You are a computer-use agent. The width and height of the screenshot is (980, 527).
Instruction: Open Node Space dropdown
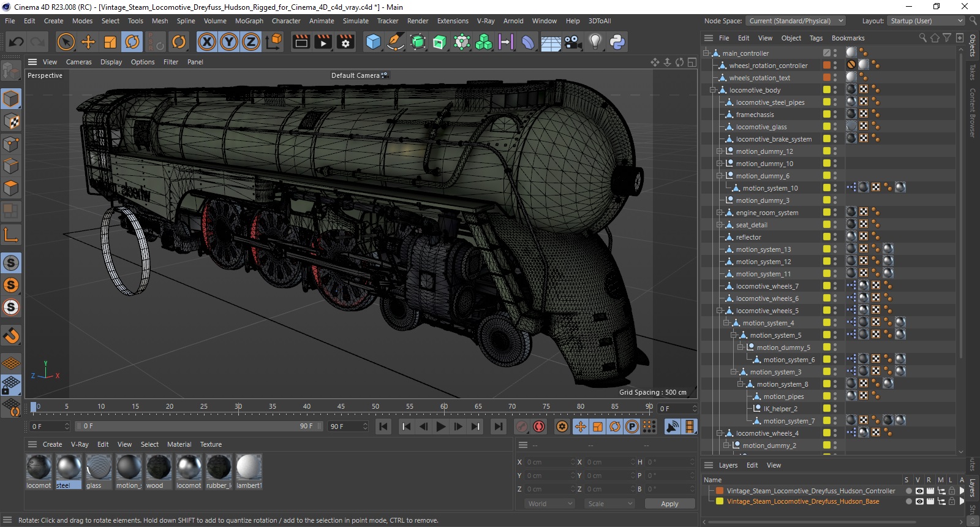point(796,21)
